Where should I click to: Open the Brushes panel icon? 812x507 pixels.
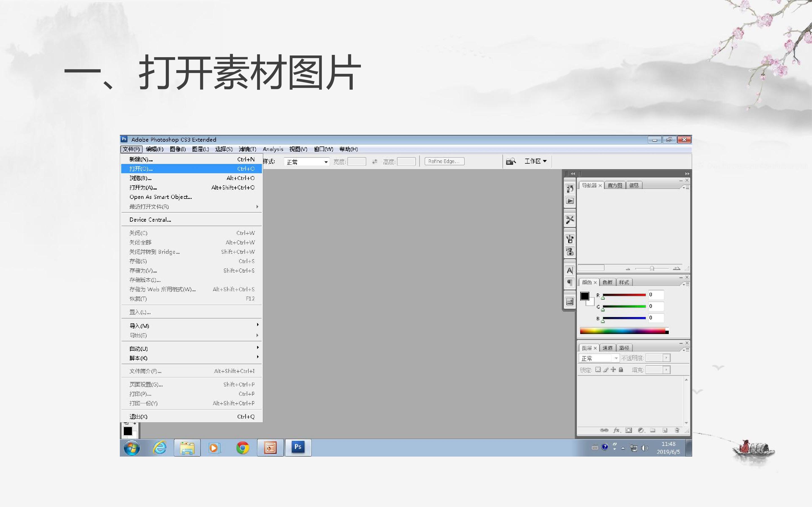pos(570,239)
